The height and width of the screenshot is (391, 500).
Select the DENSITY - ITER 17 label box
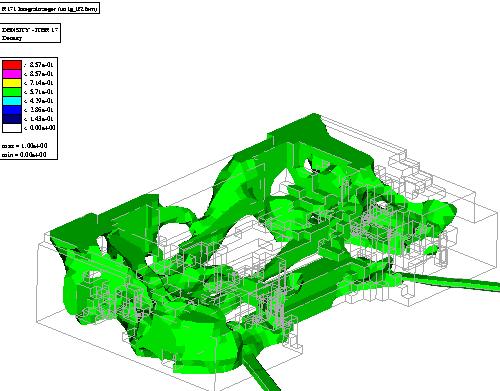click(x=30, y=33)
